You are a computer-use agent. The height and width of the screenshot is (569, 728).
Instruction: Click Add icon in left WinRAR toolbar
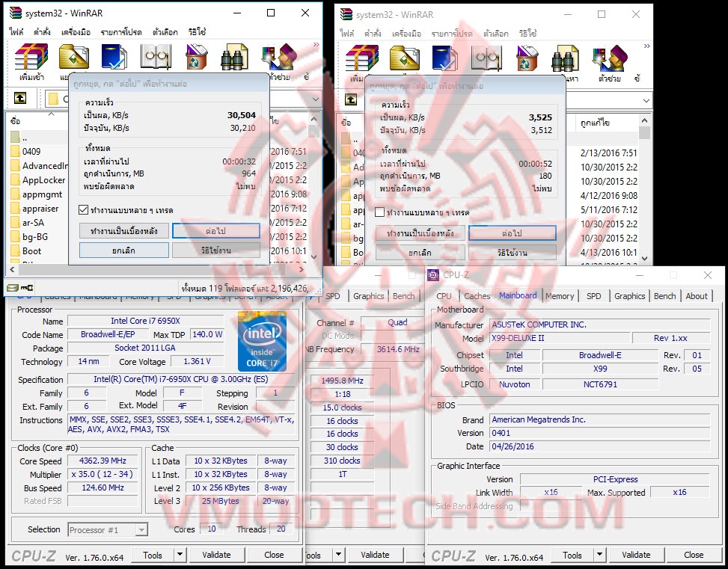point(31,57)
